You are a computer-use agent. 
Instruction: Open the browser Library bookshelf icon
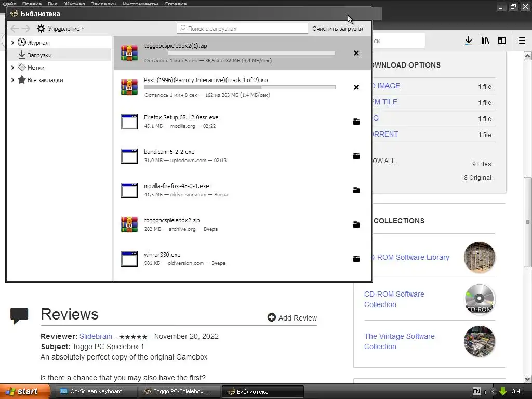pyautogui.click(x=485, y=41)
